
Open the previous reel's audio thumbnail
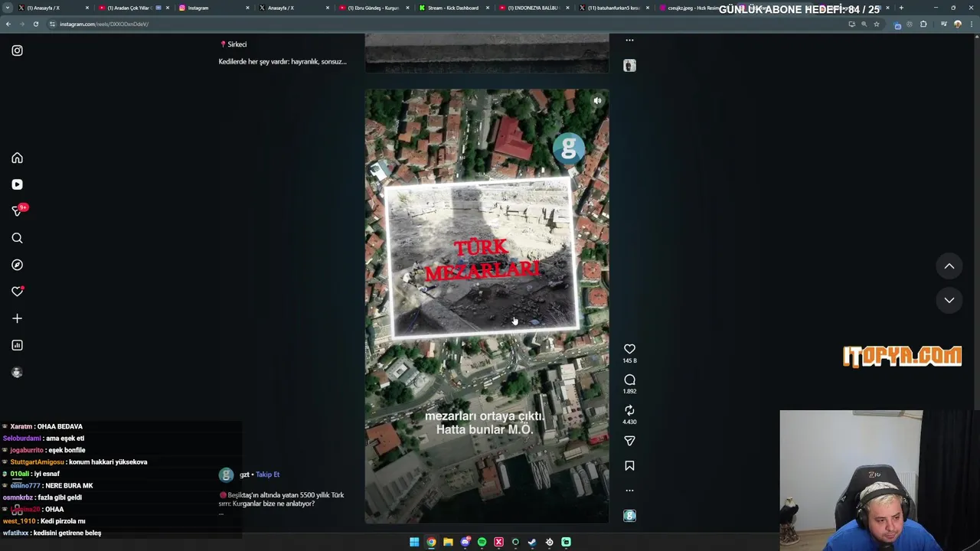pyautogui.click(x=629, y=66)
